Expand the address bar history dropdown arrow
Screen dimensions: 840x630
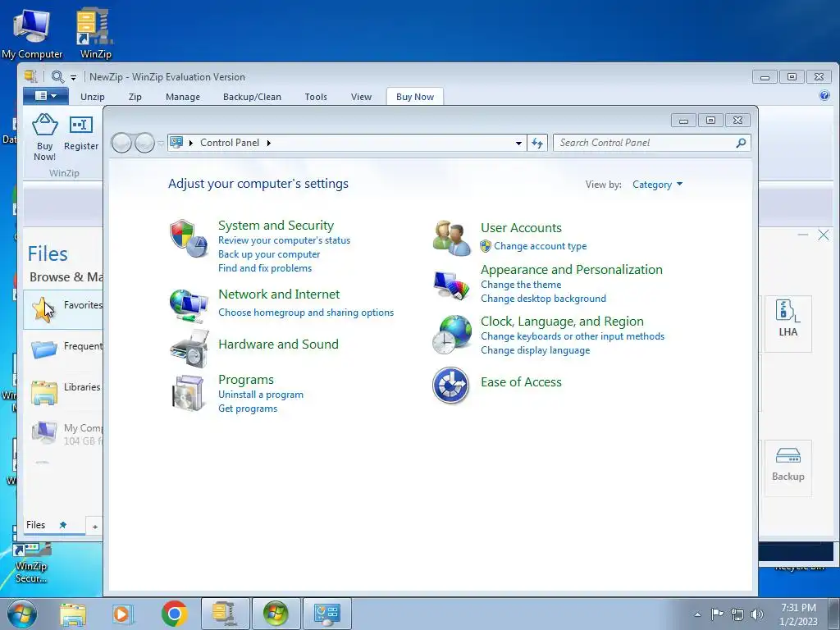pyautogui.click(x=518, y=143)
